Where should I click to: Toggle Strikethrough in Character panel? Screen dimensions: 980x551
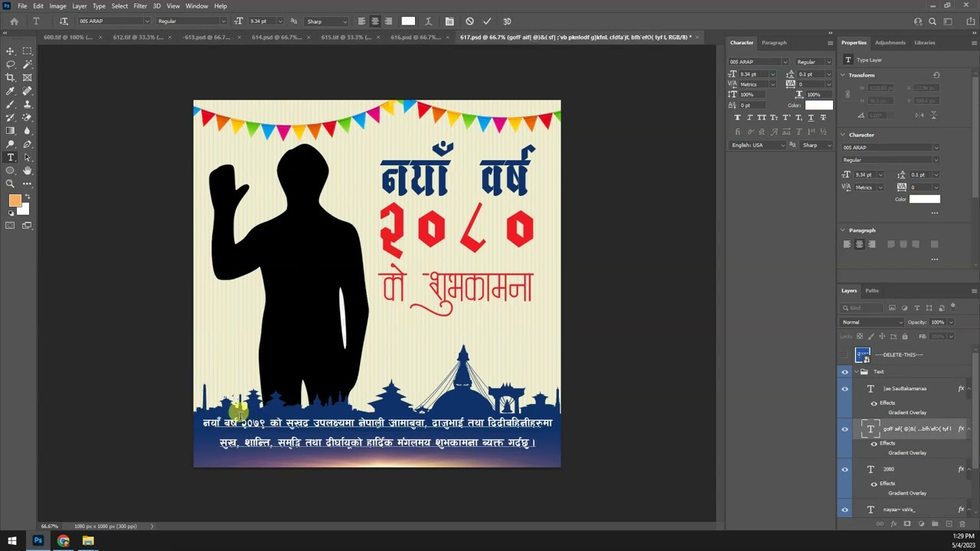click(x=823, y=118)
